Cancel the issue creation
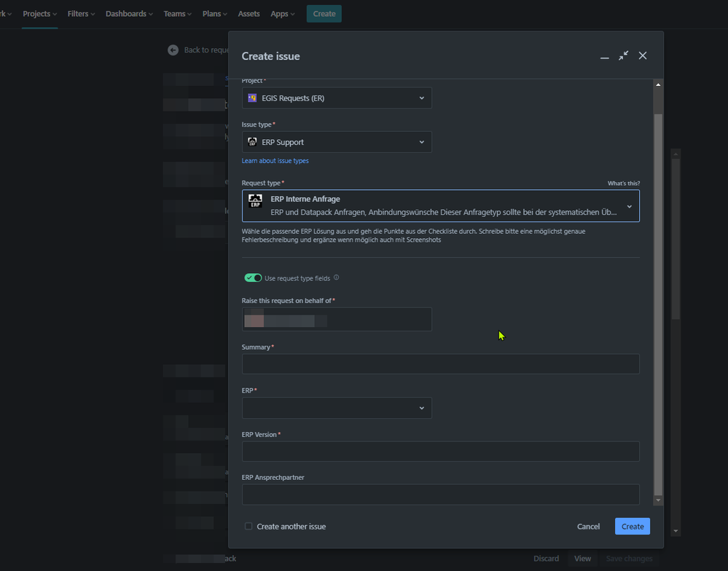This screenshot has width=728, height=571. (x=588, y=527)
